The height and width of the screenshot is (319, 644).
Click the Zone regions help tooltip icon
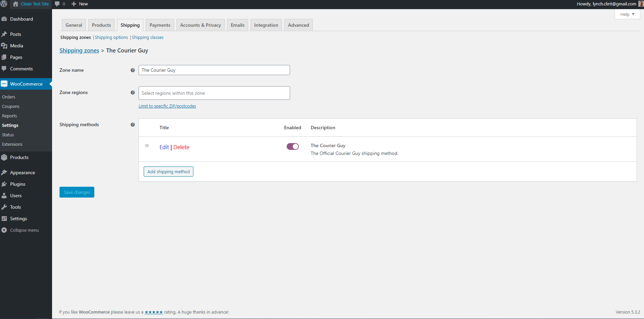coord(133,92)
